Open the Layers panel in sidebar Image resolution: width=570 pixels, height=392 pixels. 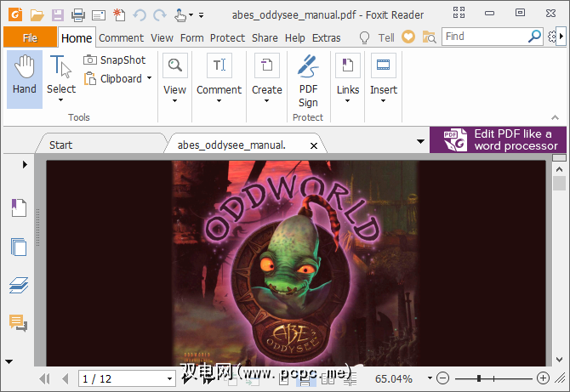(19, 285)
